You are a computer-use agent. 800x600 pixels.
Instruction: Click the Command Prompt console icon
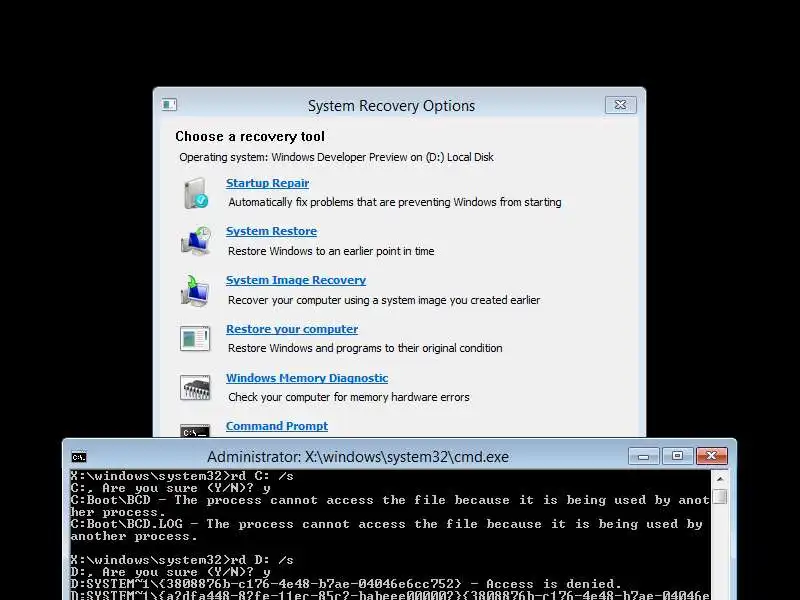(195, 431)
